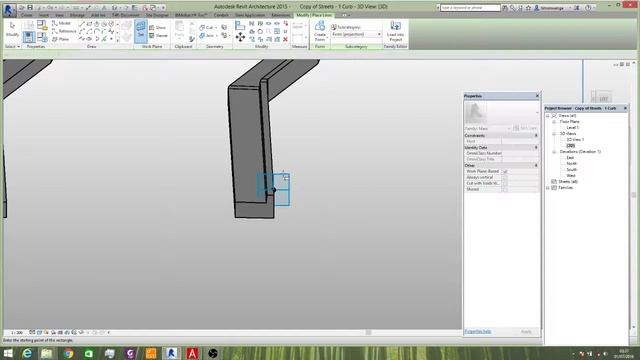Open the Subcategory dropdown
This screenshot has height=360, width=640.
[x=356, y=35]
